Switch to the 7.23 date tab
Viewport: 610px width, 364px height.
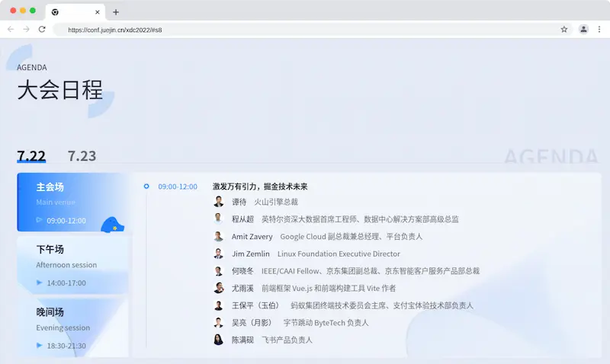coord(82,156)
